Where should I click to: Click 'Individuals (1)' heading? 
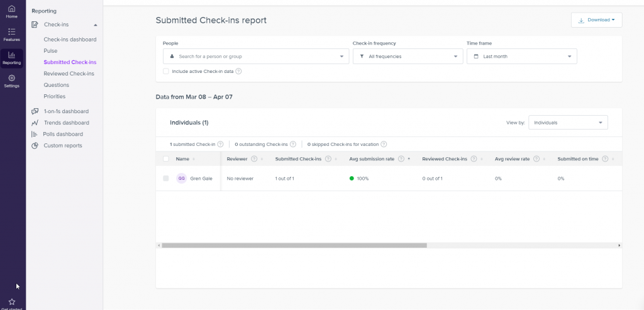pos(189,123)
